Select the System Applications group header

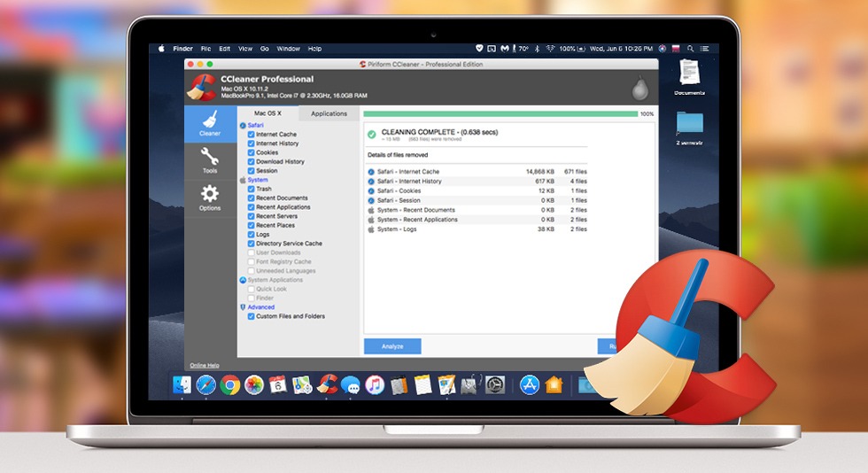point(275,280)
